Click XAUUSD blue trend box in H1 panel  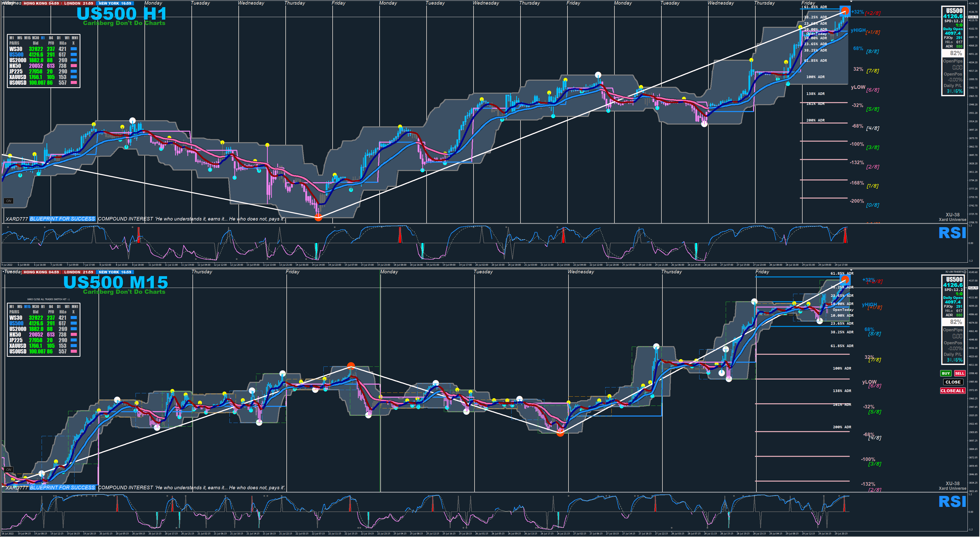tap(74, 77)
